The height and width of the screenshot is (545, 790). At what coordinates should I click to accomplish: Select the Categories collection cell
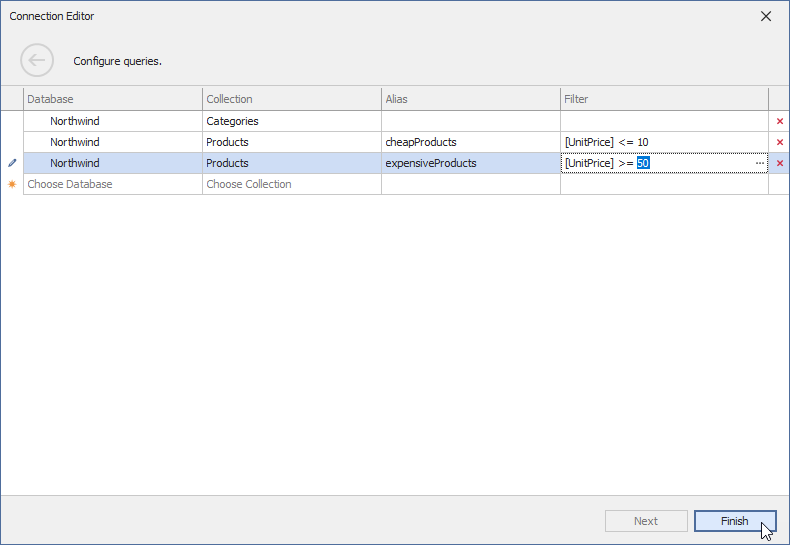click(291, 121)
